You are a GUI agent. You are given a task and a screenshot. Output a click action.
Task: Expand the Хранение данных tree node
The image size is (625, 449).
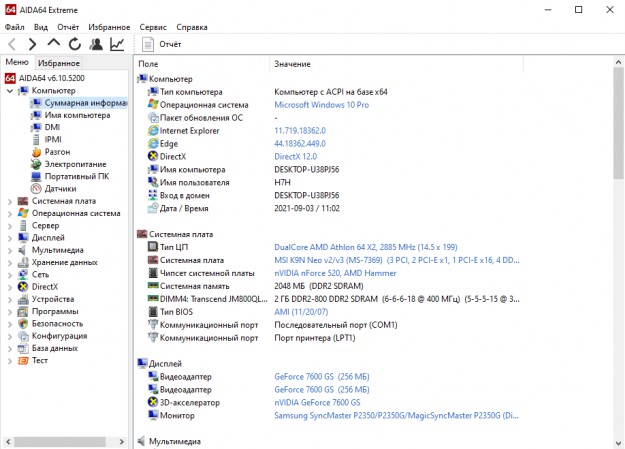[10, 262]
